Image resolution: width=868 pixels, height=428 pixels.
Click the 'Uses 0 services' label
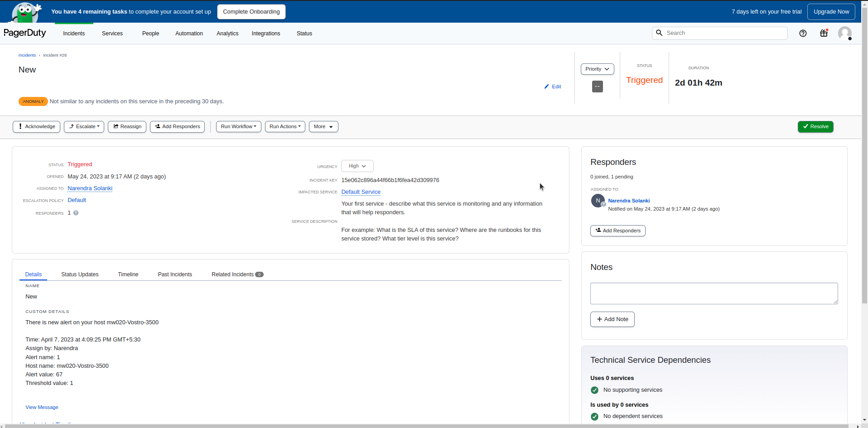click(612, 378)
